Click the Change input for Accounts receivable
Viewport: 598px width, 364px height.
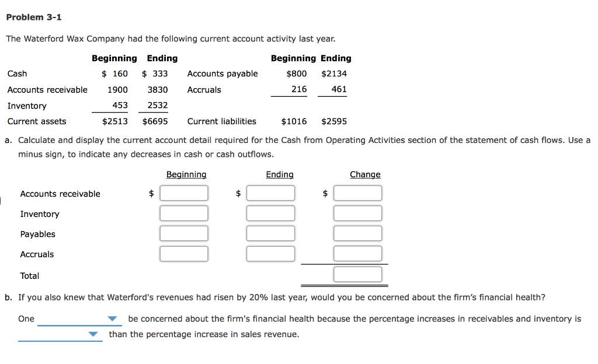pos(357,192)
